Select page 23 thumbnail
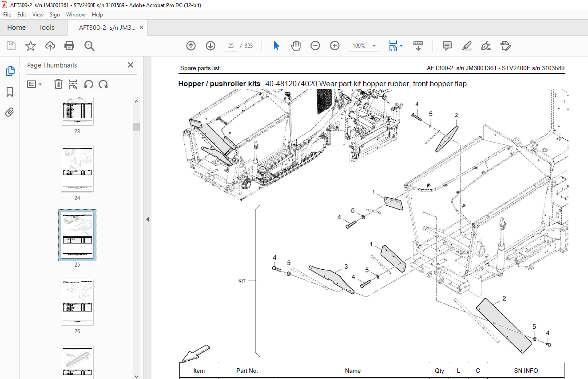This screenshot has height=379, width=588. (x=77, y=111)
